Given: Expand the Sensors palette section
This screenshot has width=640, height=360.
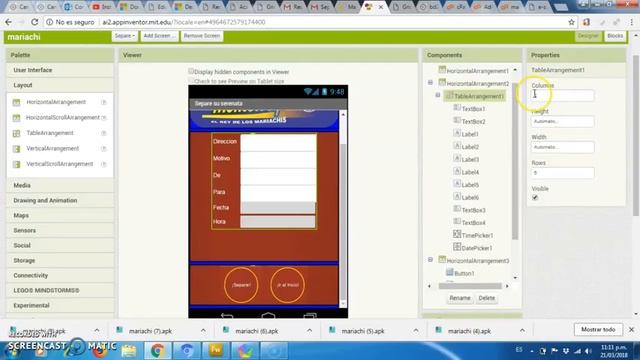Looking at the screenshot, I should (x=60, y=231).
